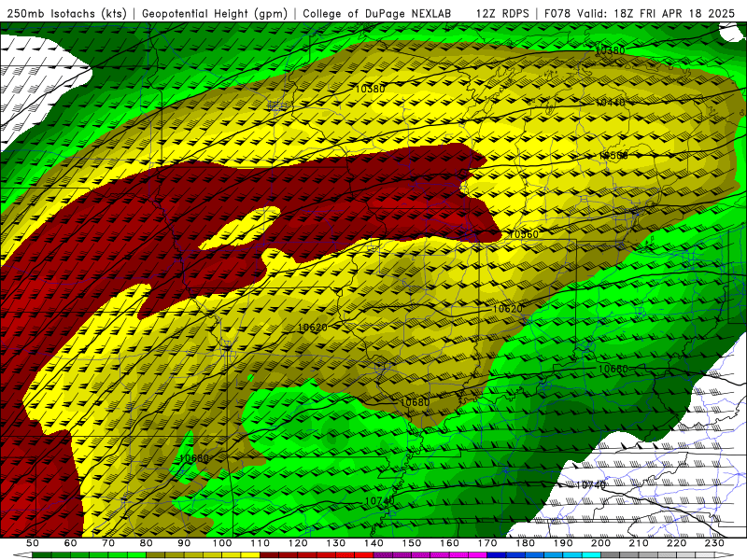Click the 'Geopotential Height (gpm)' header label
The image size is (747, 560).
point(215,13)
